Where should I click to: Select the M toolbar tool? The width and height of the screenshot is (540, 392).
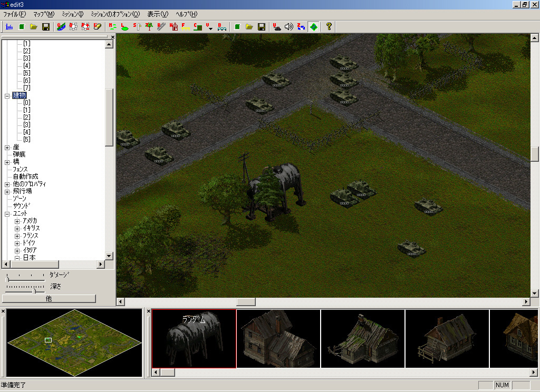(x=113, y=27)
